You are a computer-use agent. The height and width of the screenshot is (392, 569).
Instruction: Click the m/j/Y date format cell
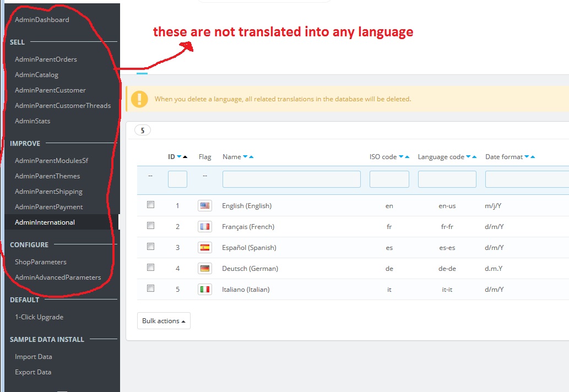(493, 206)
